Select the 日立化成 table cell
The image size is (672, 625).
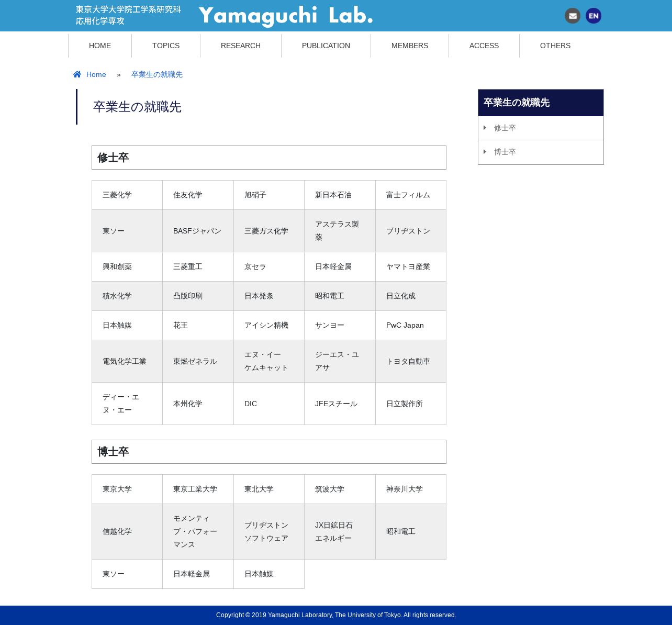(411, 296)
